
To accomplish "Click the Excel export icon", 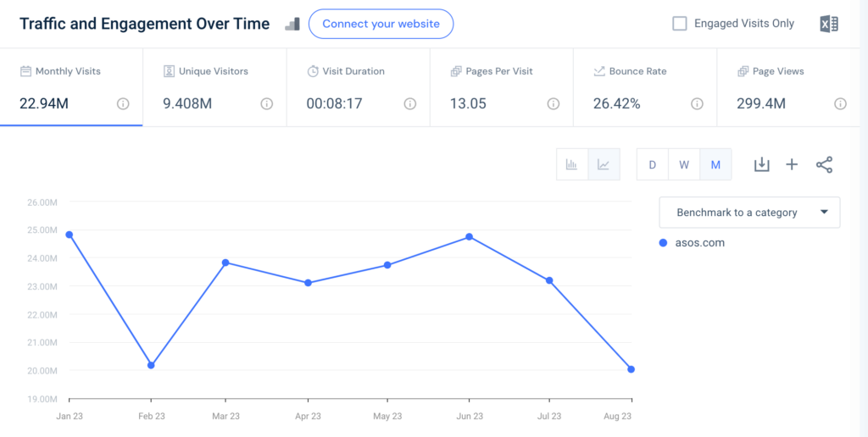I will click(828, 24).
